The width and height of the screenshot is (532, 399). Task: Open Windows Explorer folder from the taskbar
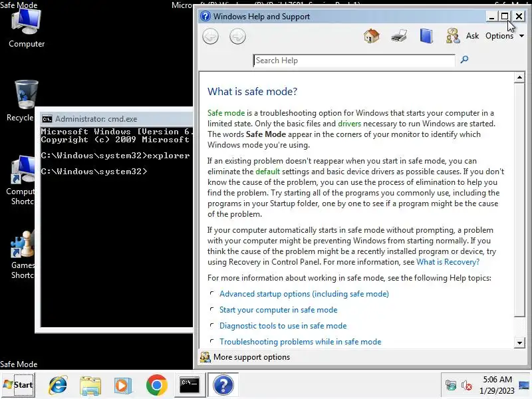[90, 386]
